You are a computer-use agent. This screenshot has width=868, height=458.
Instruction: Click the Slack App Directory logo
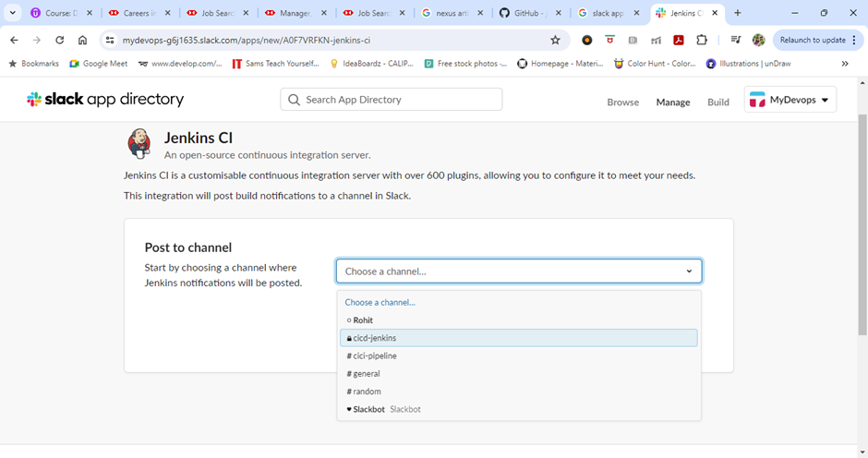pyautogui.click(x=105, y=100)
